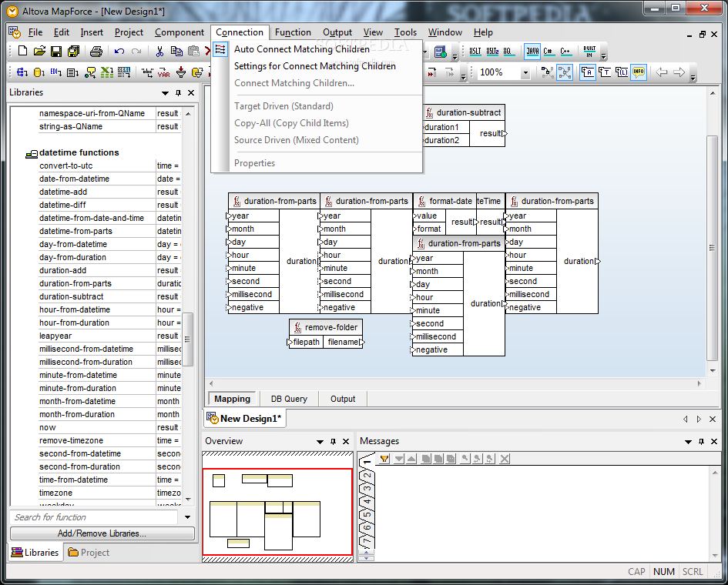The image size is (728, 585).
Task: Insert Database component icon
Action: click(39, 72)
